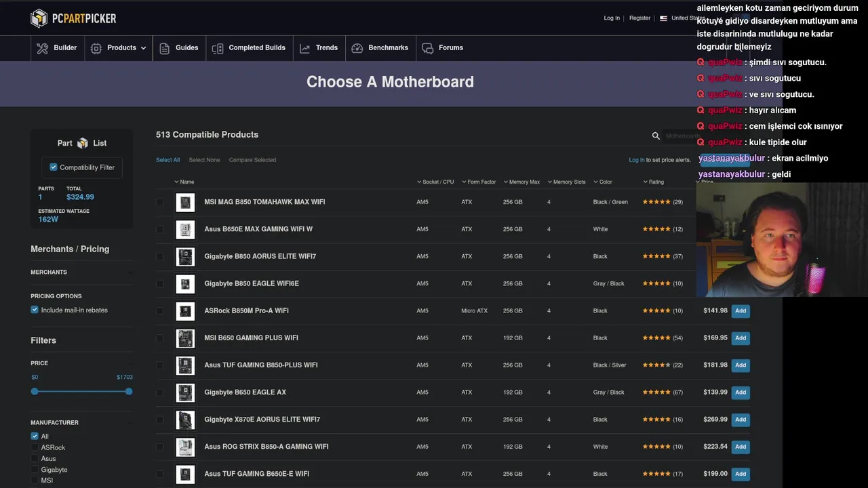Click the Trends chart icon
The image size is (868, 488).
click(x=305, y=48)
